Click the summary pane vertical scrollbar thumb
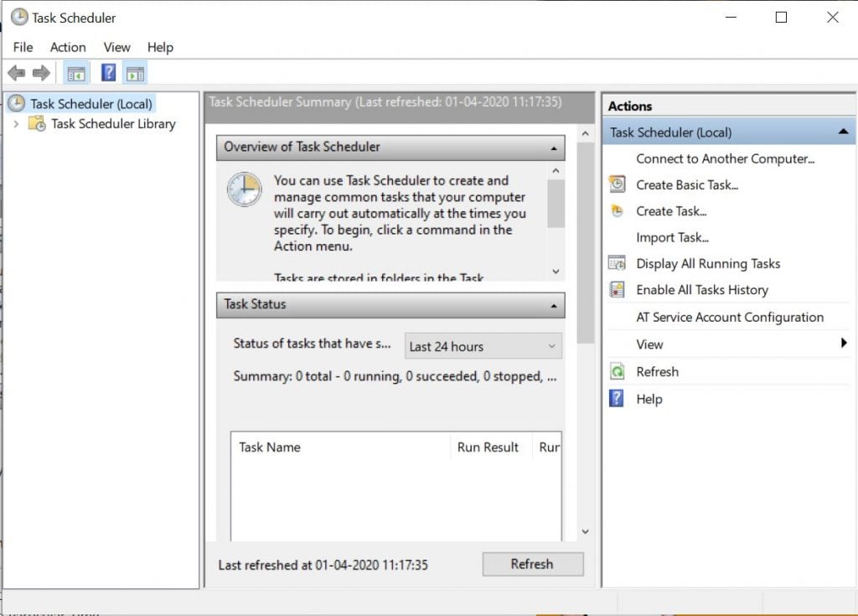 (586, 243)
